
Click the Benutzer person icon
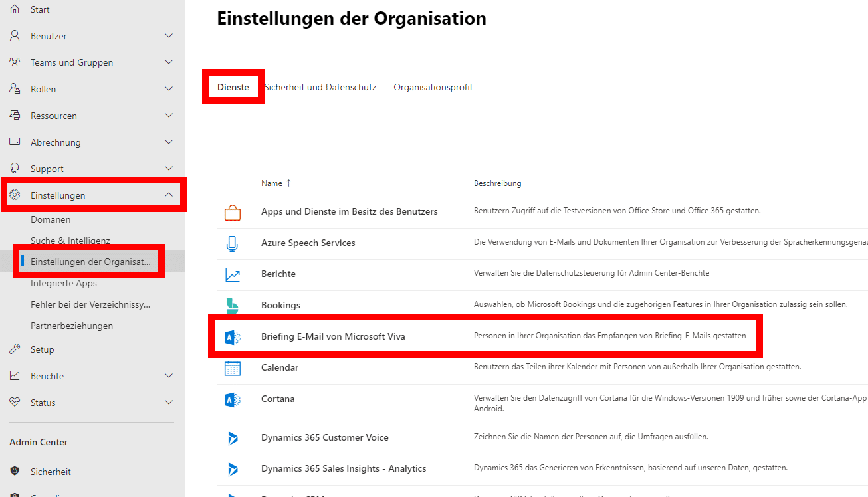pos(15,36)
